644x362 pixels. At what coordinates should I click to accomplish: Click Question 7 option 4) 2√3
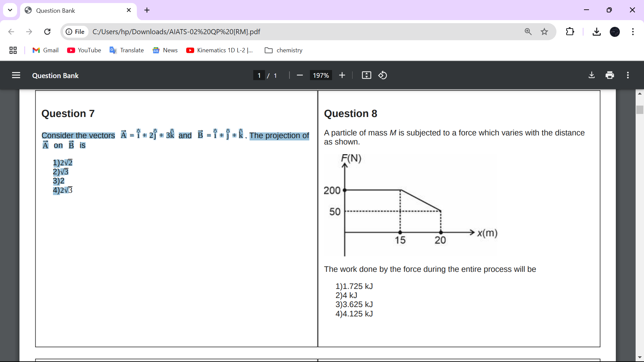click(x=63, y=190)
